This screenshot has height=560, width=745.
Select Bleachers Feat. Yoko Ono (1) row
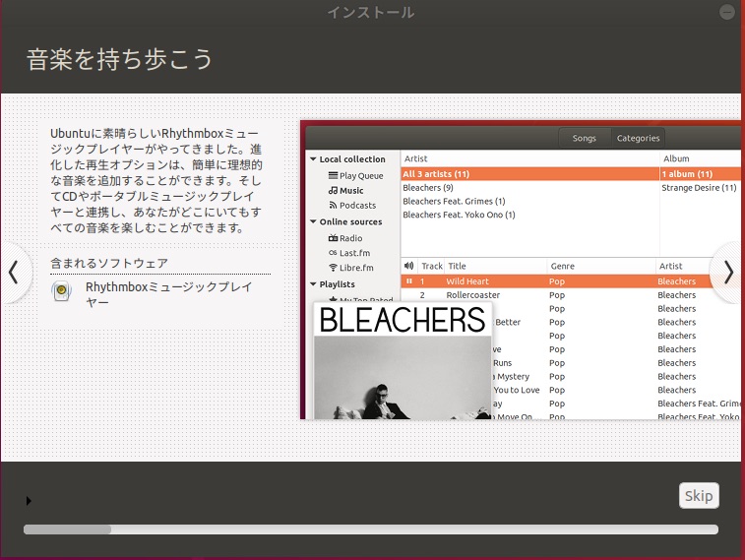click(529, 215)
